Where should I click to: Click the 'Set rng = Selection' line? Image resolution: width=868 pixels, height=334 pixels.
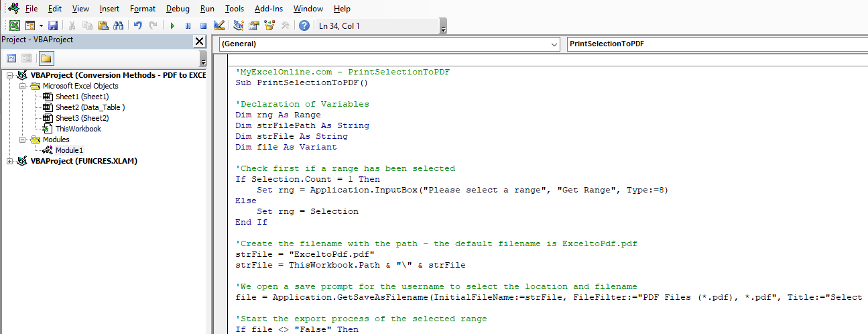click(x=308, y=211)
